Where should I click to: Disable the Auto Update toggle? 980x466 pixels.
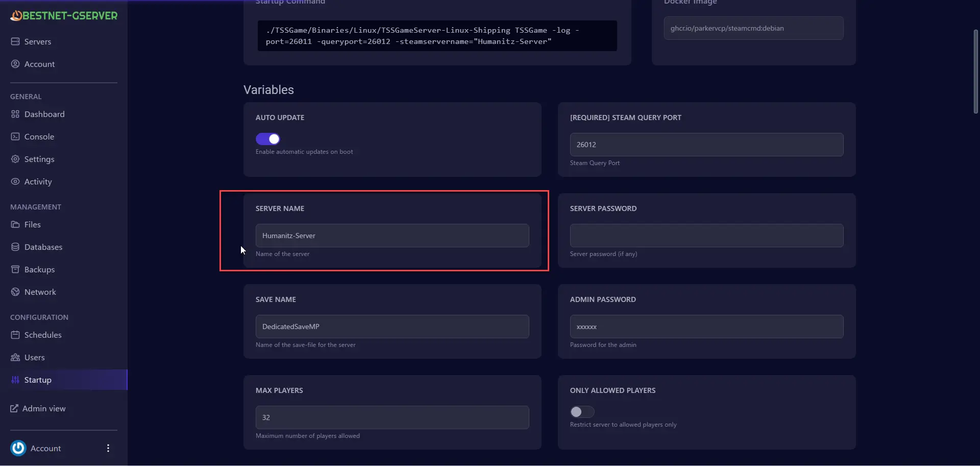click(268, 139)
